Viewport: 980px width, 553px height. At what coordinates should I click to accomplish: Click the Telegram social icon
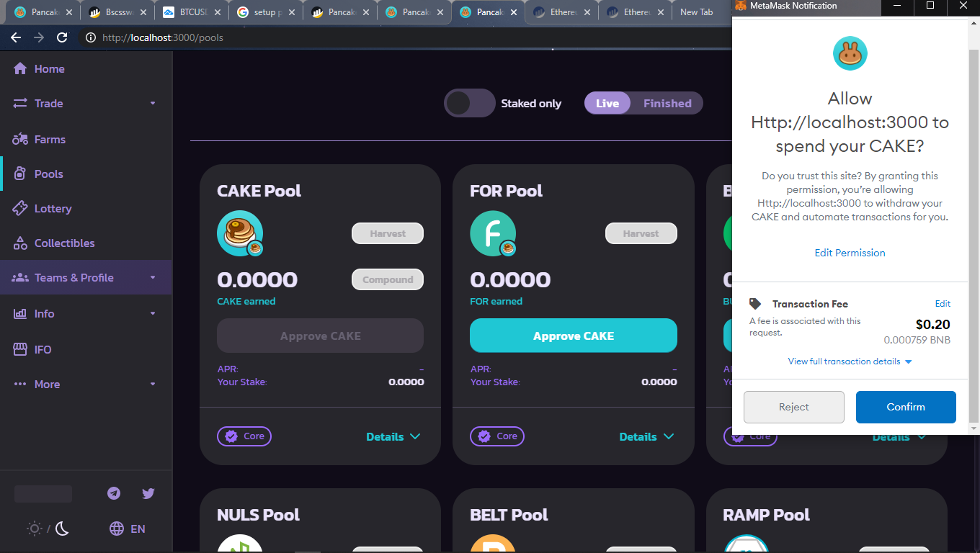(x=113, y=493)
